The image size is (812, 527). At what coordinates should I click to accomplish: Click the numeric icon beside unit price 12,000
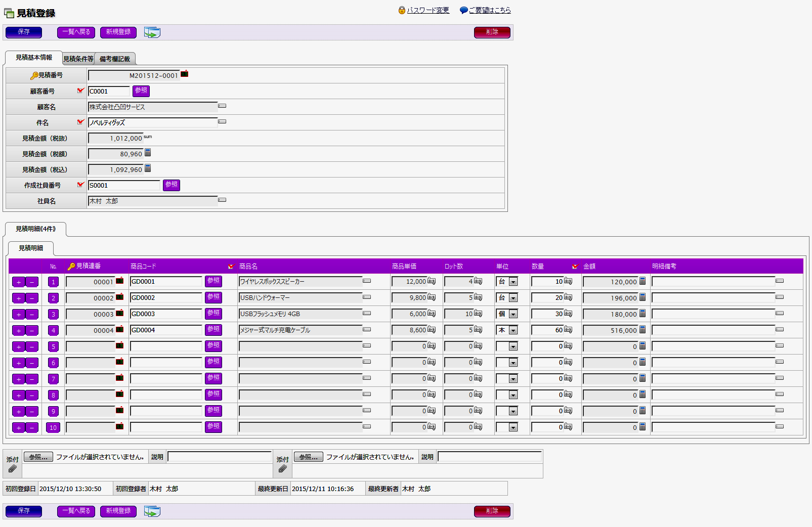(x=432, y=281)
